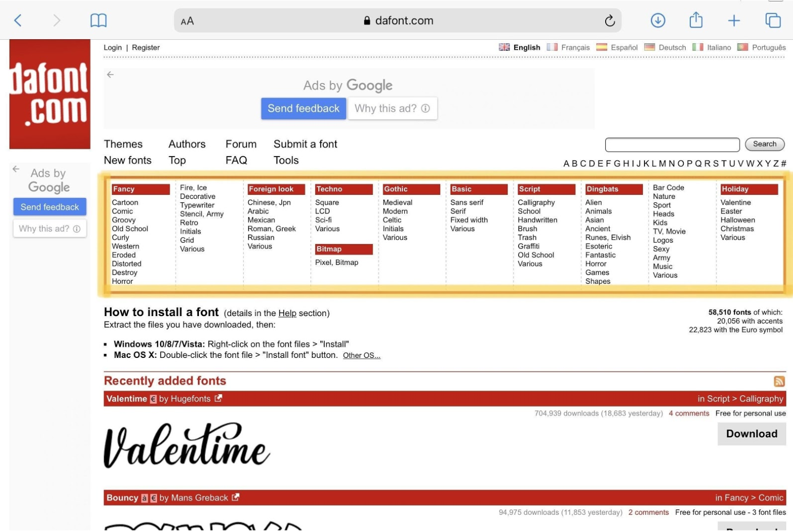The width and height of the screenshot is (793, 532).
Task: Click the back arrow in sidebar ad
Action: (16, 169)
